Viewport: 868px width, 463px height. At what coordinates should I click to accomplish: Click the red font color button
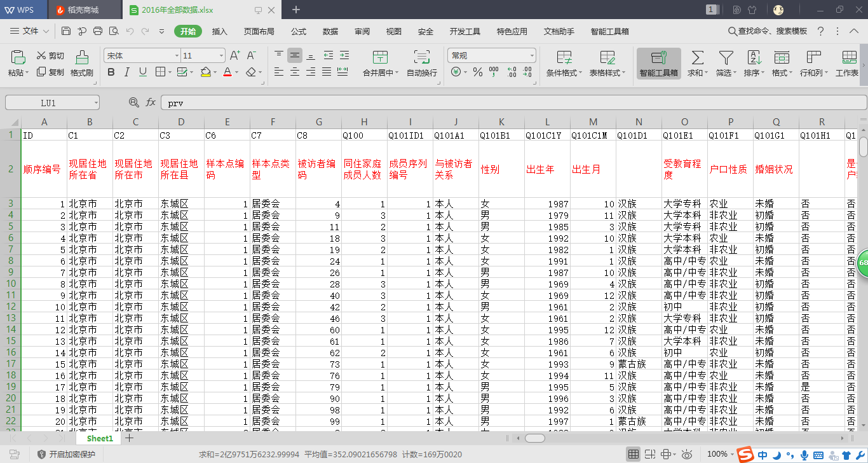point(227,72)
